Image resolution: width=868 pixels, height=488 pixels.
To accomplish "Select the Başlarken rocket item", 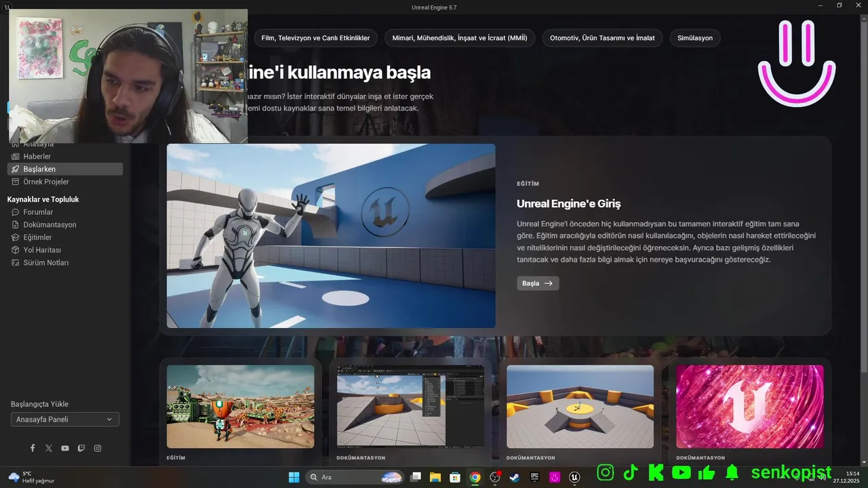I will (x=64, y=169).
